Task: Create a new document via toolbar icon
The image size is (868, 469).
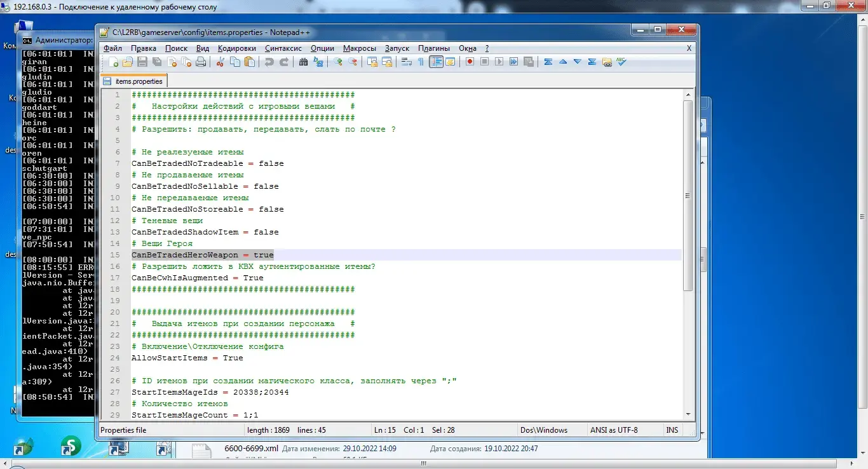Action: pyautogui.click(x=113, y=62)
